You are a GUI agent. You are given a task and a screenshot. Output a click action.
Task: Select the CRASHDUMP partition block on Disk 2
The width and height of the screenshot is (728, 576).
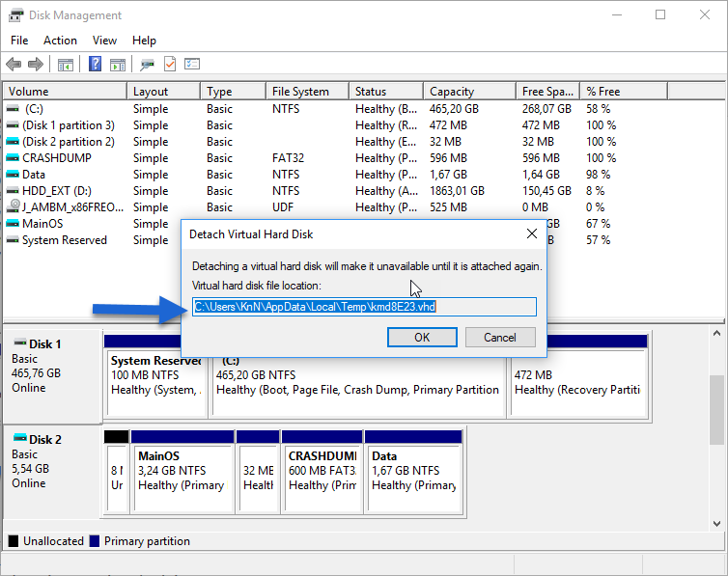point(322,472)
